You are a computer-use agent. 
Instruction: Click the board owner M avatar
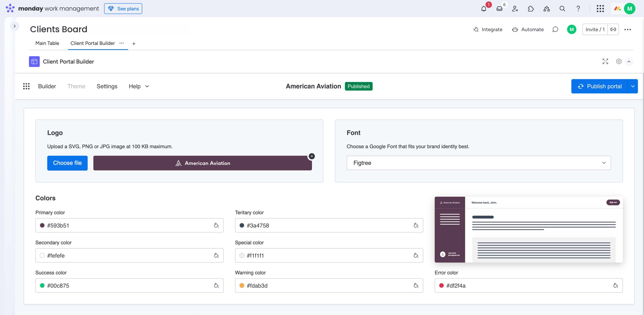coord(572,30)
